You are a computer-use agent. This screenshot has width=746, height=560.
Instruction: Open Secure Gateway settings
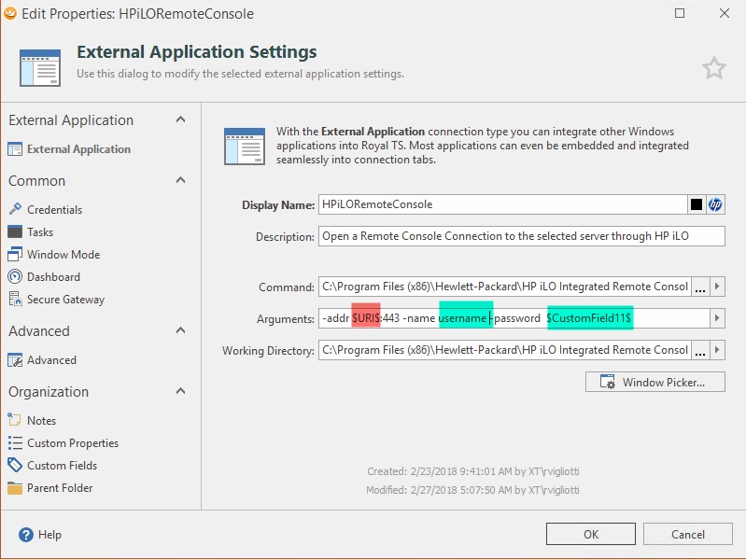click(x=65, y=300)
